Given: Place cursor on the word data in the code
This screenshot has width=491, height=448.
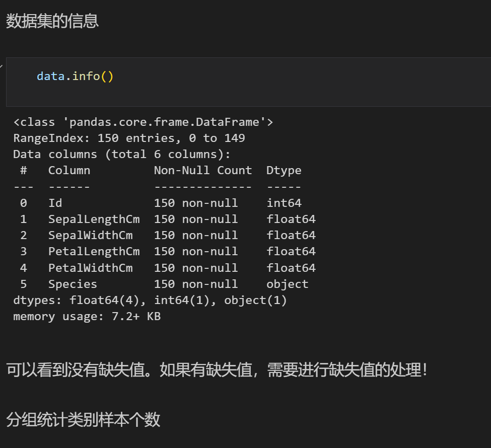Looking at the screenshot, I should tap(50, 76).
